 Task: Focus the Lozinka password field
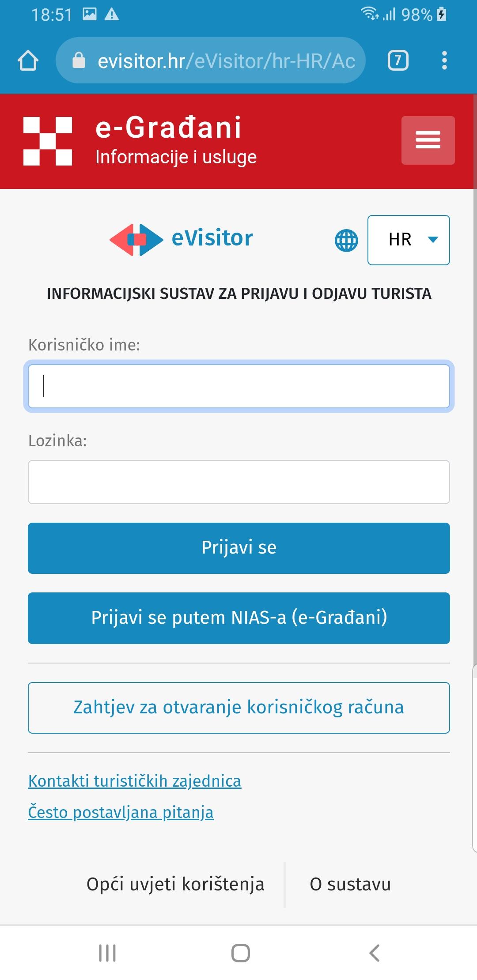click(239, 482)
